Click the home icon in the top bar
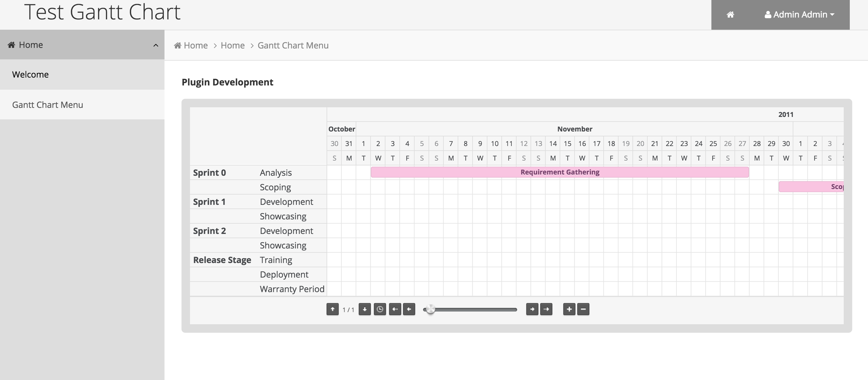Viewport: 868px width, 380px height. [x=730, y=15]
